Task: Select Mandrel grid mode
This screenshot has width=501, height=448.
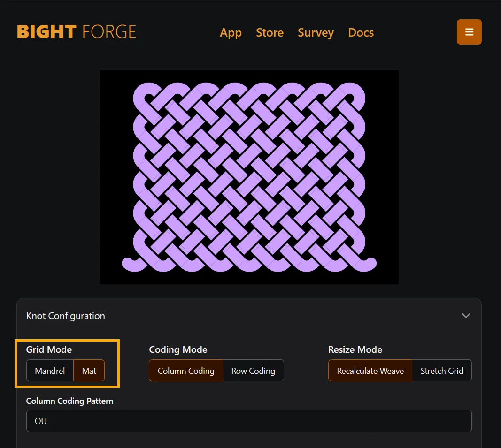Action: click(50, 371)
